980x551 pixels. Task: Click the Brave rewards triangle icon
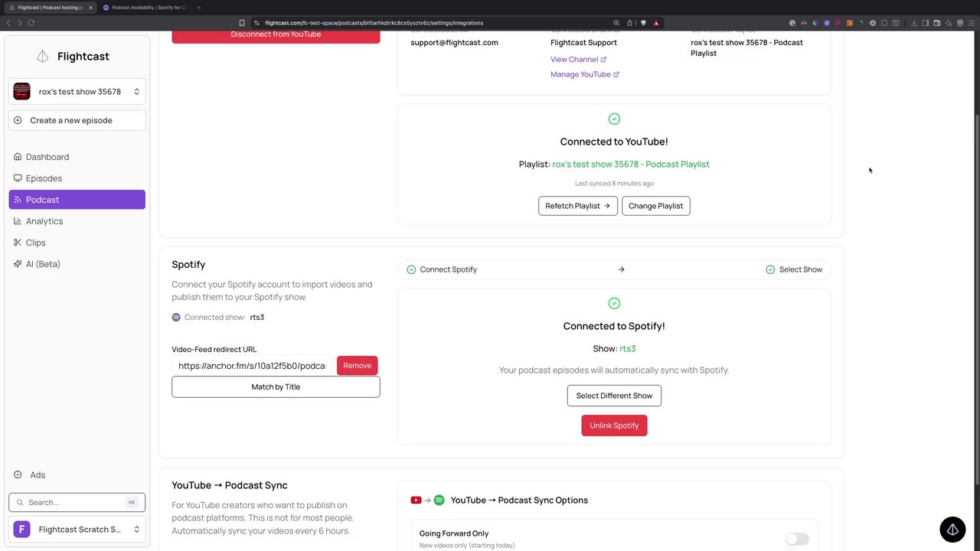click(x=656, y=23)
